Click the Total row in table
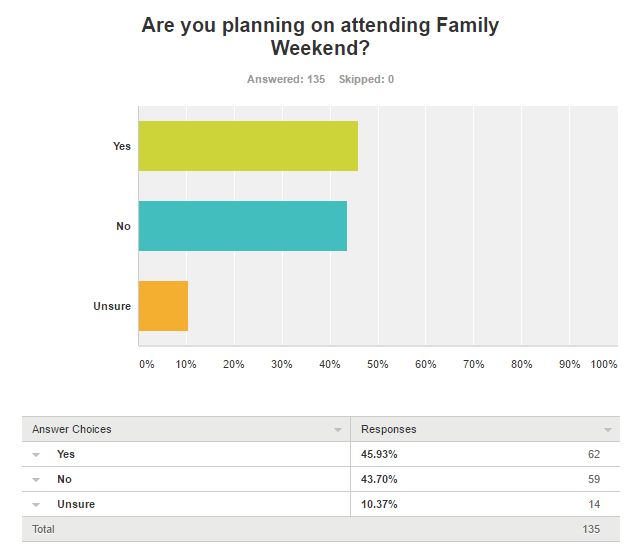642x552 pixels. [321, 529]
